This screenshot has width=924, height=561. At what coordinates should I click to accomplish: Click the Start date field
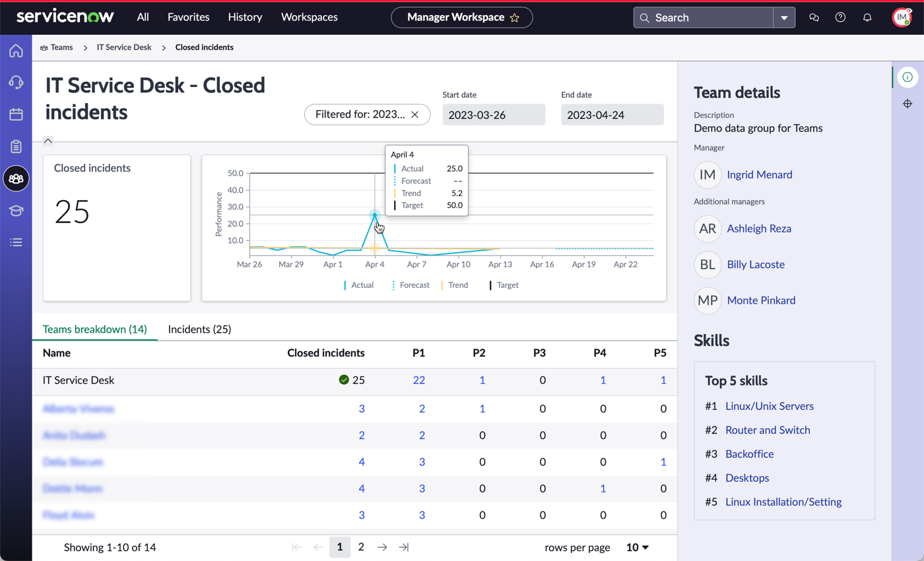494,115
